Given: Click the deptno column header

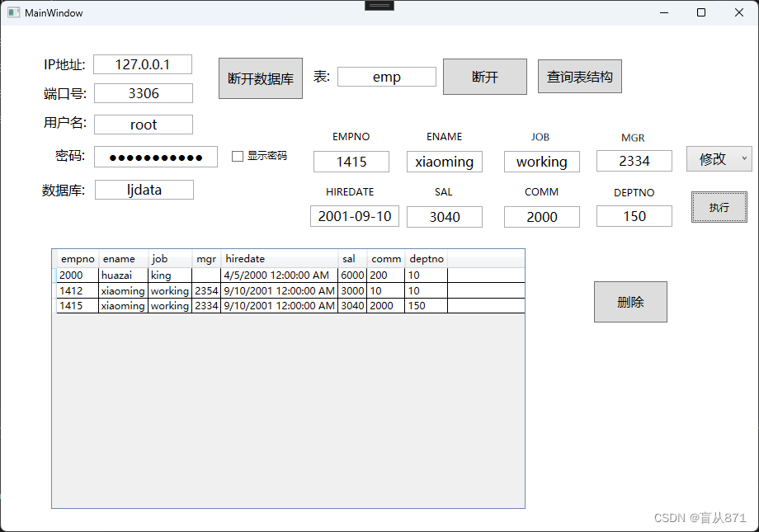Looking at the screenshot, I should click(x=426, y=258).
